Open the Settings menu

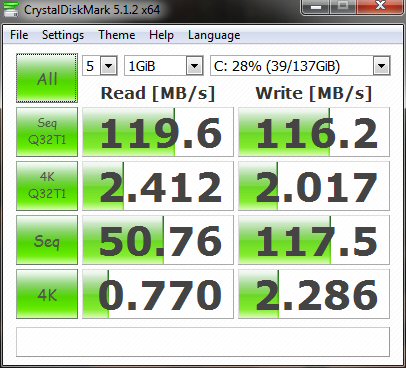pos(63,35)
